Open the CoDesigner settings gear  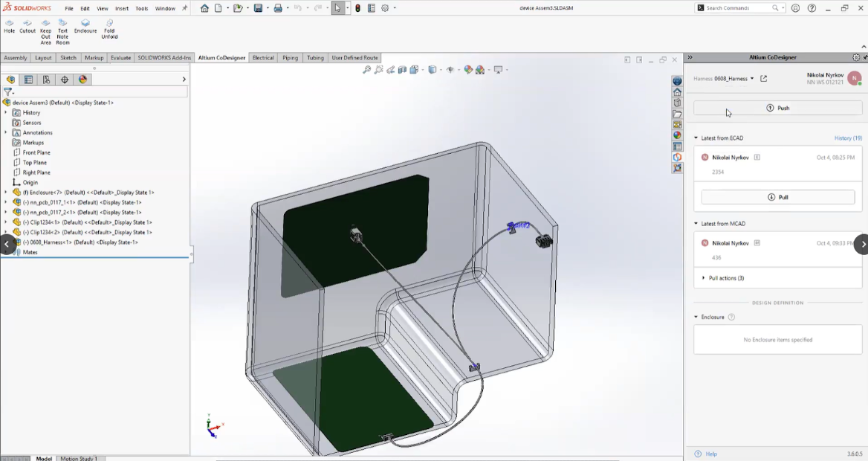click(x=855, y=57)
